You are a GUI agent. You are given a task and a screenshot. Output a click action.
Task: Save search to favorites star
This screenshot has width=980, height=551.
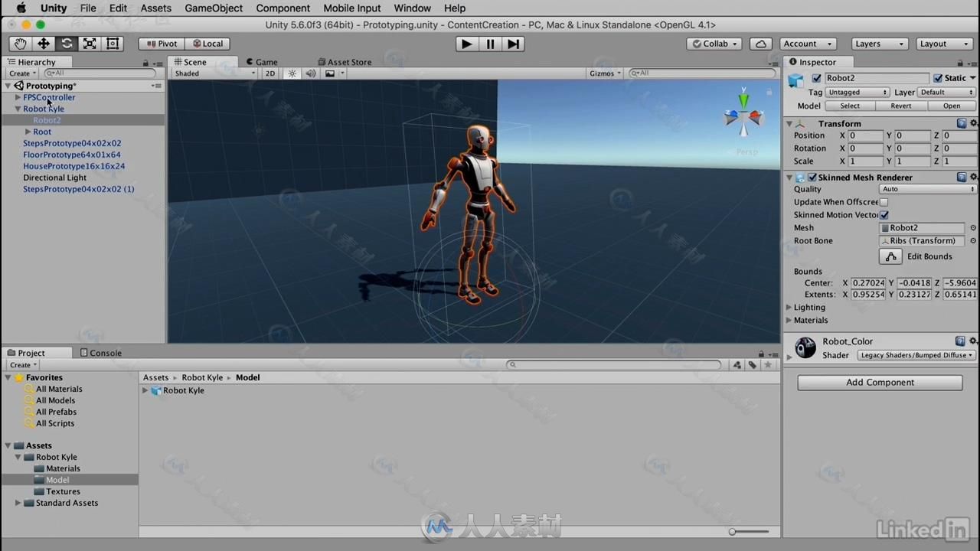click(x=767, y=365)
